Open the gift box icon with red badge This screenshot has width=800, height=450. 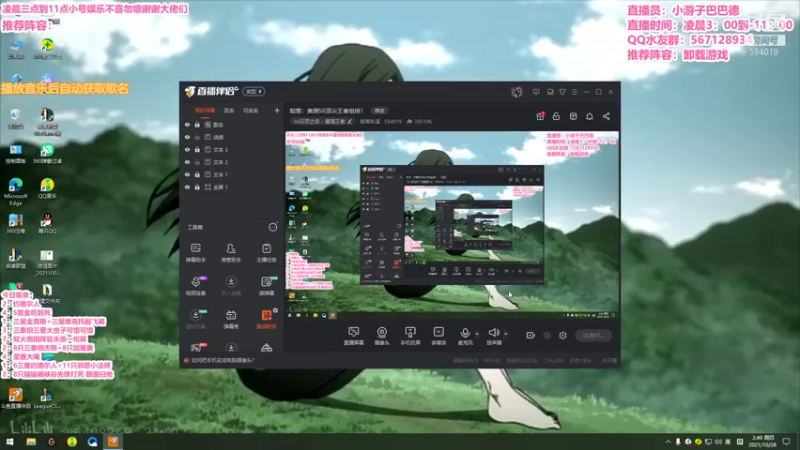pyautogui.click(x=540, y=116)
